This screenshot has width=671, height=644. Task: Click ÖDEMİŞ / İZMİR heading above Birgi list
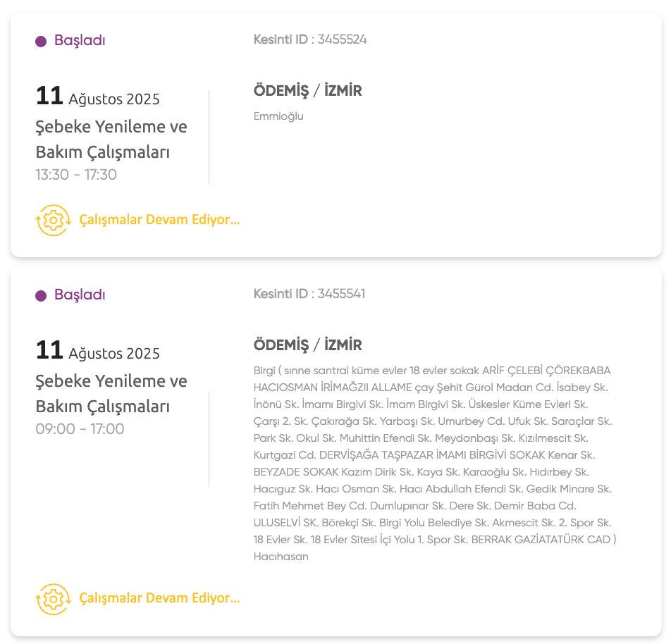tap(307, 345)
